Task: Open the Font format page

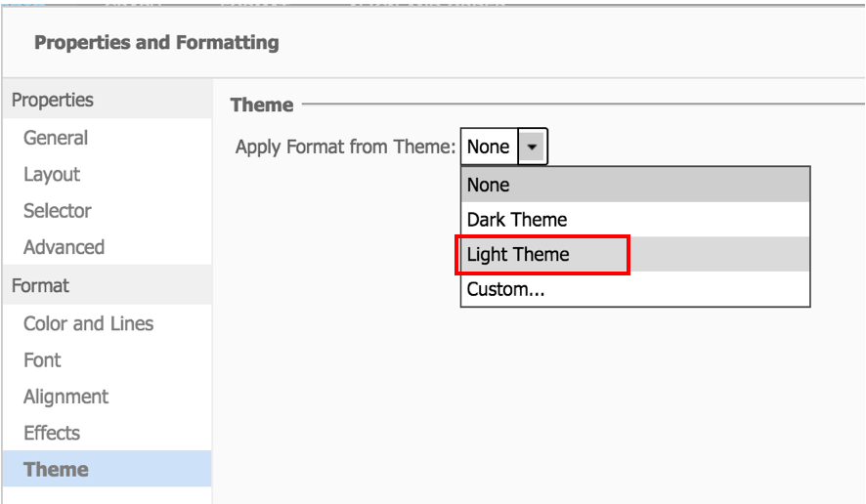Action: [x=42, y=359]
